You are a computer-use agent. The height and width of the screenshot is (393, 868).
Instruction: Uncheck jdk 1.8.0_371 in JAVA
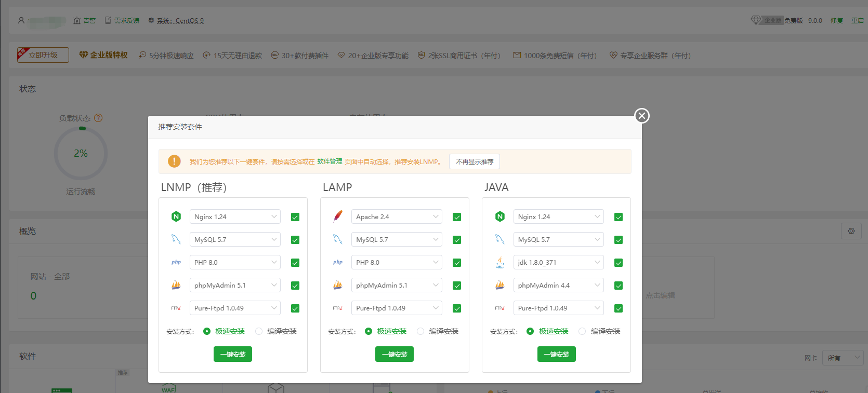(x=619, y=263)
